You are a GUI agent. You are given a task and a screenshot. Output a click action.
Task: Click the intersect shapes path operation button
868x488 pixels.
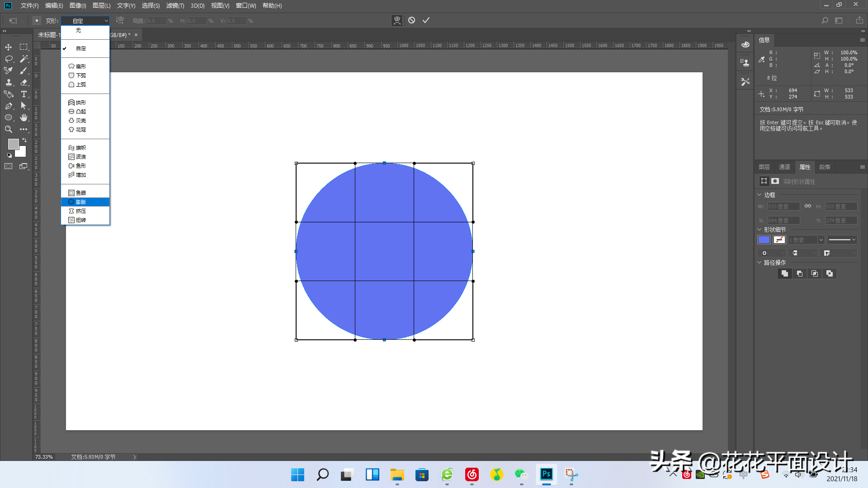pyautogui.click(x=815, y=273)
